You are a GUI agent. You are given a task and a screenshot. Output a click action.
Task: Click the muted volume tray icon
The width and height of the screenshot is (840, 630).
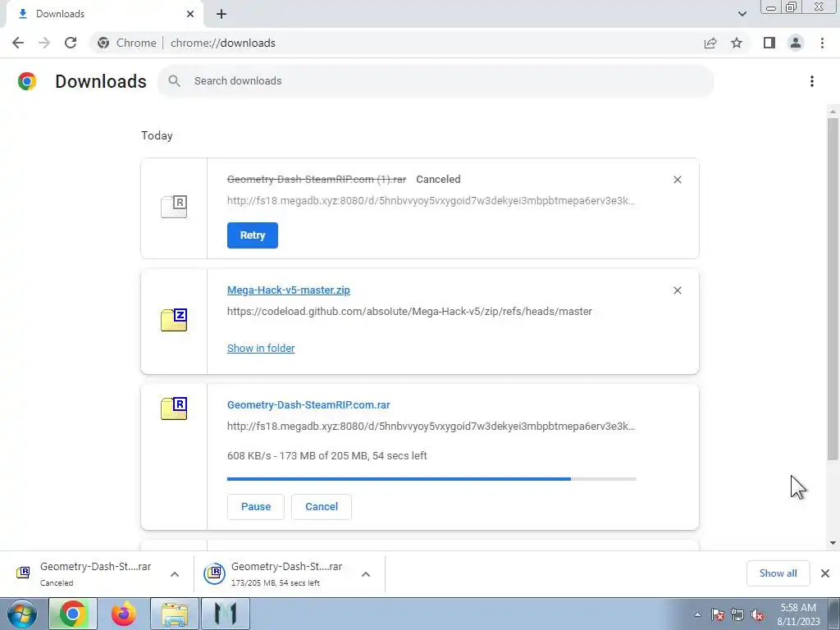pos(757,615)
